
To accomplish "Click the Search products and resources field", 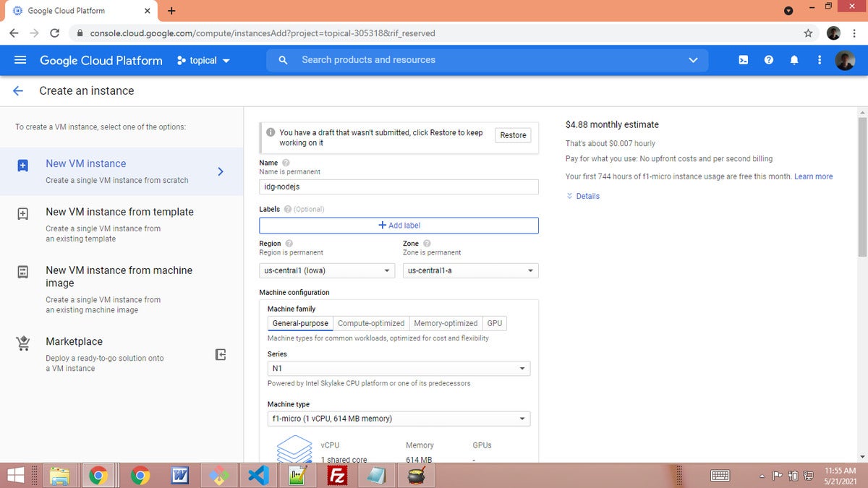I will 488,60.
